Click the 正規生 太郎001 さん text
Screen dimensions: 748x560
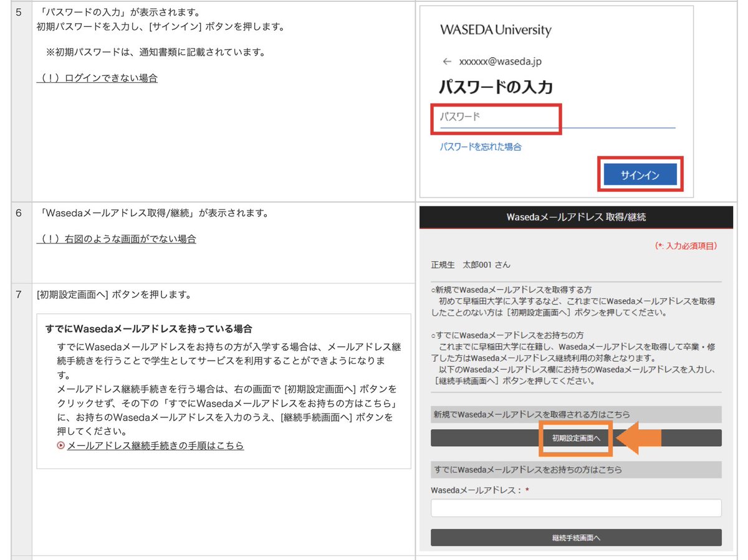pos(471,265)
